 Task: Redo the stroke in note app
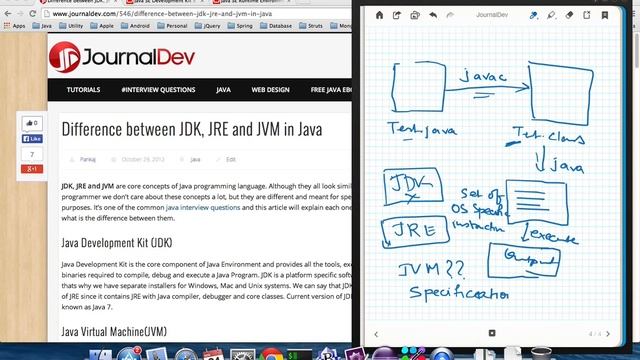coord(450,16)
